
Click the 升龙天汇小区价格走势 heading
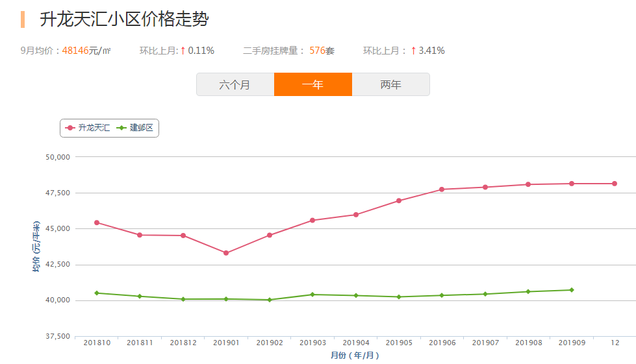pyautogui.click(x=125, y=19)
